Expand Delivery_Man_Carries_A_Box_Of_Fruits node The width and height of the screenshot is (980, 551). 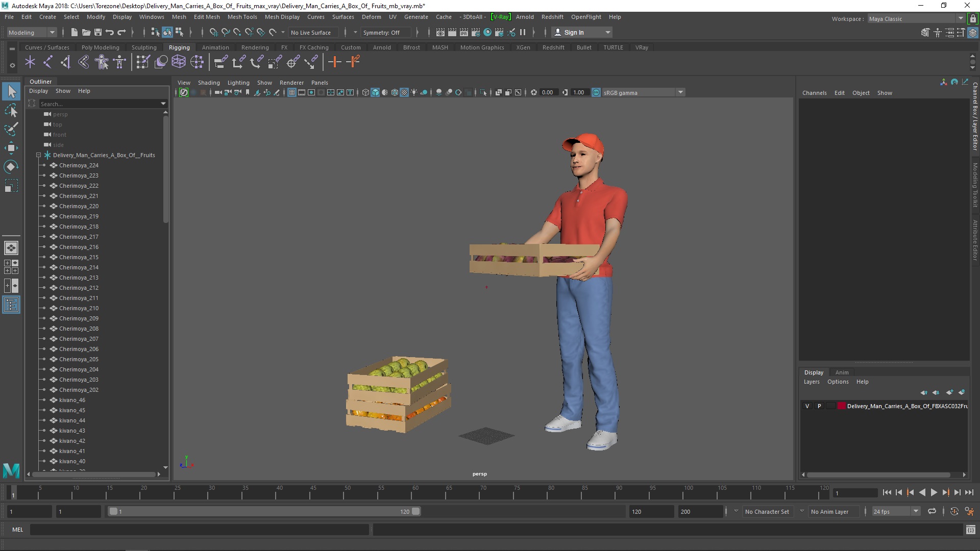click(x=38, y=155)
